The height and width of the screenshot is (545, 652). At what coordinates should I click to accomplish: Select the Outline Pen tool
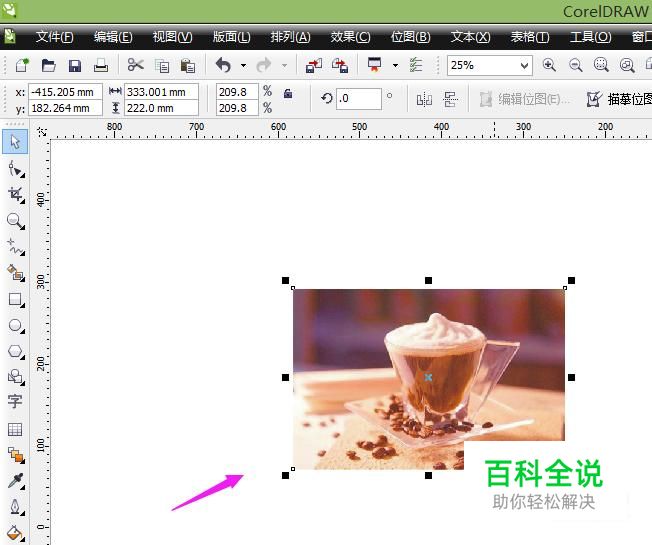[x=16, y=507]
